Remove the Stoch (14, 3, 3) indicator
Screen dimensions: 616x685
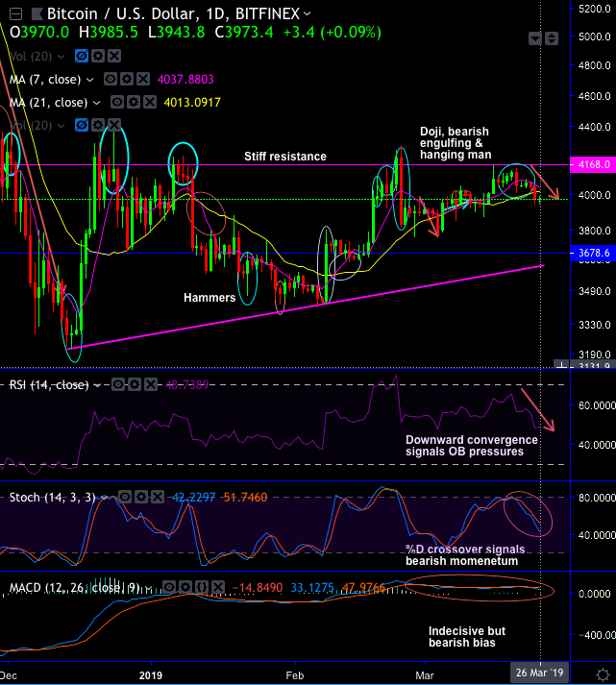point(158,497)
